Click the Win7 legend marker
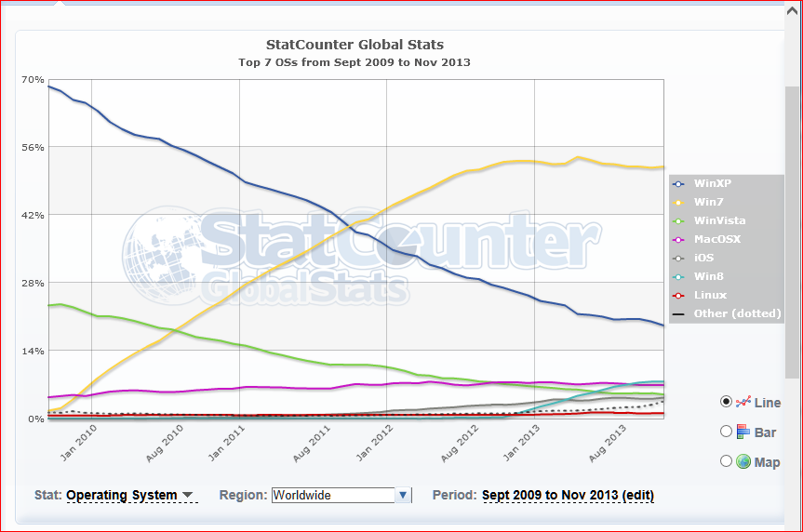The width and height of the screenshot is (803, 532). (x=679, y=202)
